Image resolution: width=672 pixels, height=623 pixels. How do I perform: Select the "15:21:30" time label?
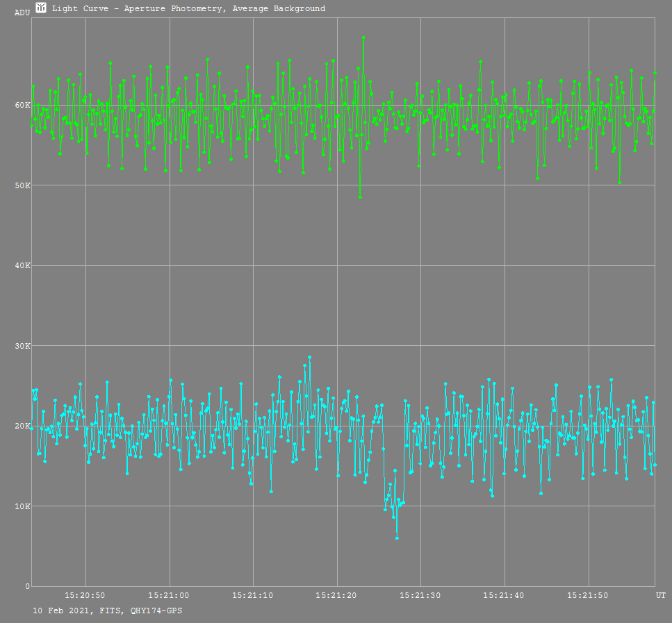[420, 595]
